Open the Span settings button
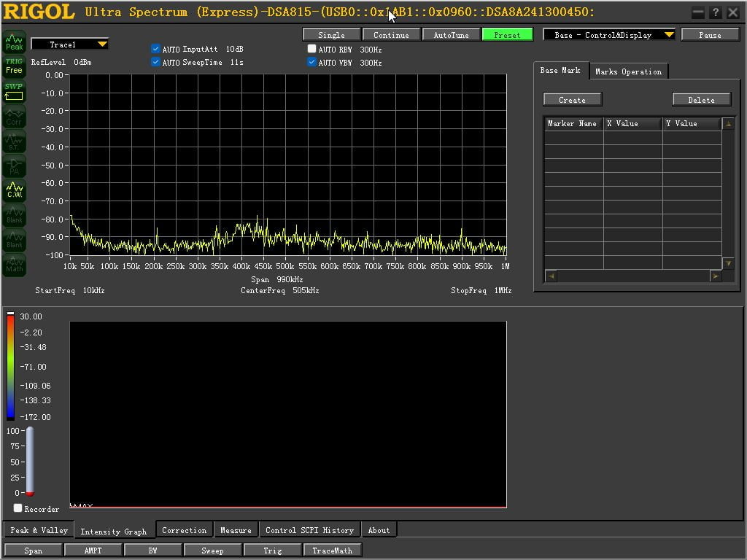This screenshot has height=560, width=747. (x=34, y=550)
